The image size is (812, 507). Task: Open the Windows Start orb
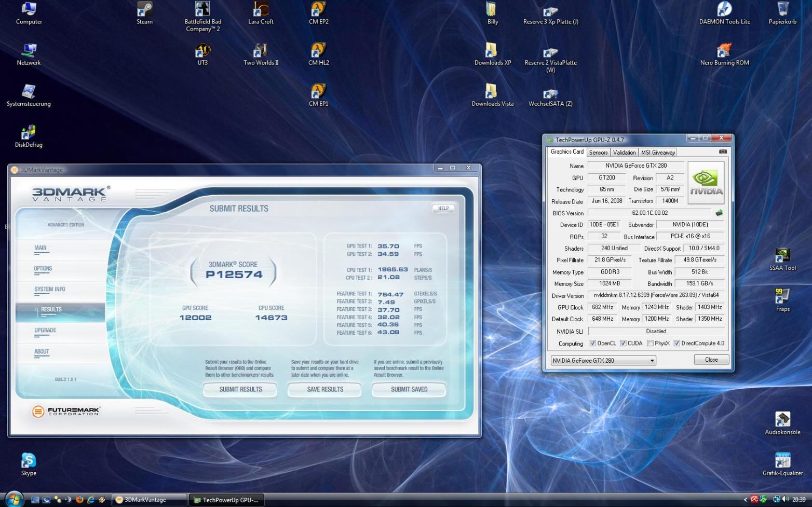(x=14, y=499)
